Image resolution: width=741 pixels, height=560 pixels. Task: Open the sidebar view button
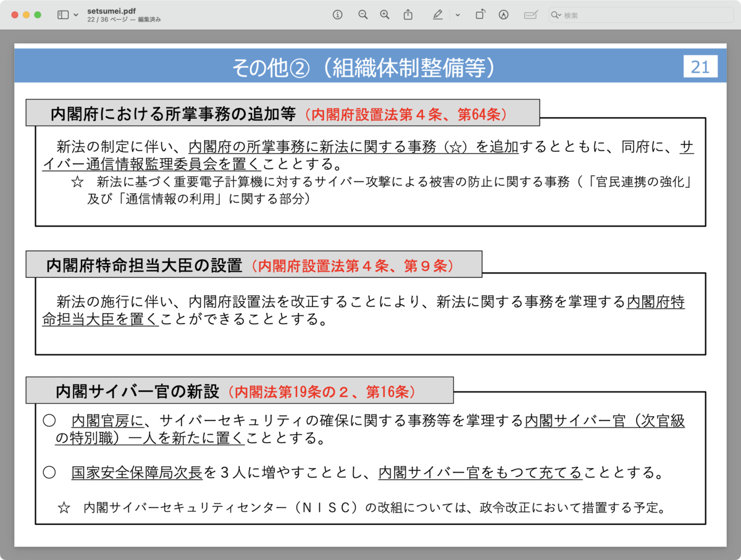(x=63, y=15)
